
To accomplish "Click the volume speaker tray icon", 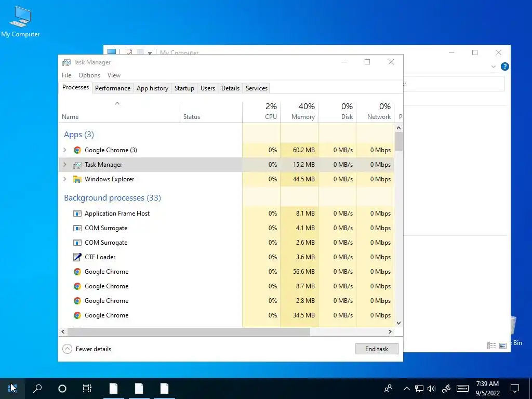I will point(431,389).
